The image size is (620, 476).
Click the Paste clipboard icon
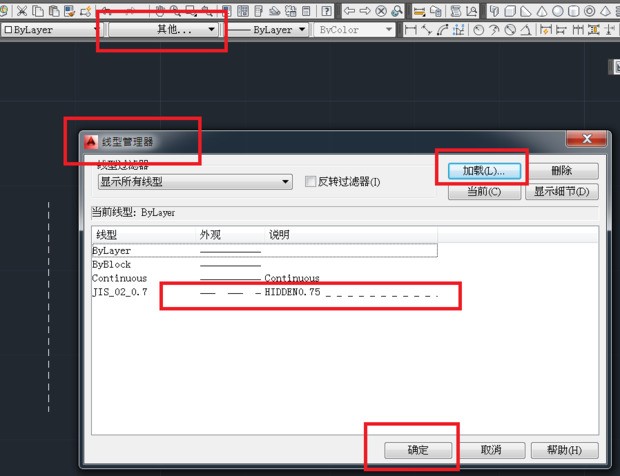click(54, 11)
